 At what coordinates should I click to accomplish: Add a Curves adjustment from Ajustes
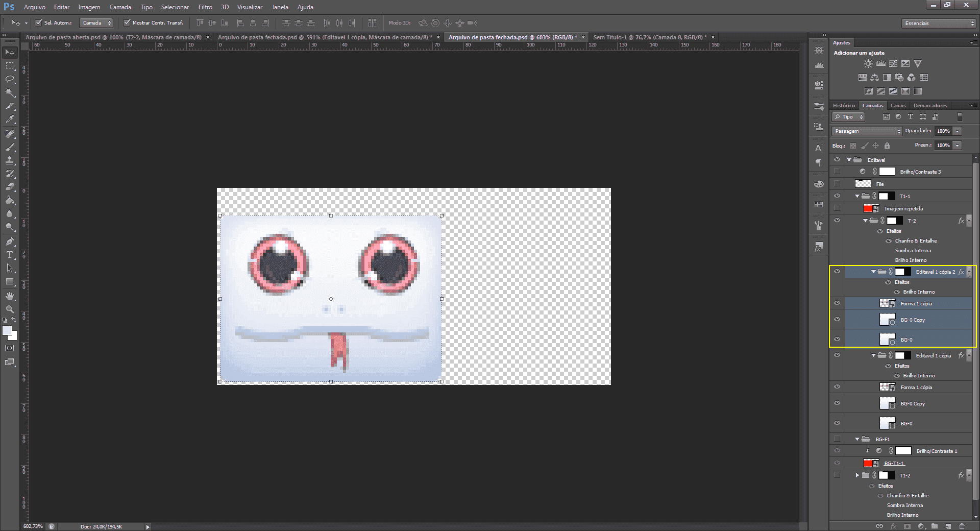pyautogui.click(x=893, y=64)
